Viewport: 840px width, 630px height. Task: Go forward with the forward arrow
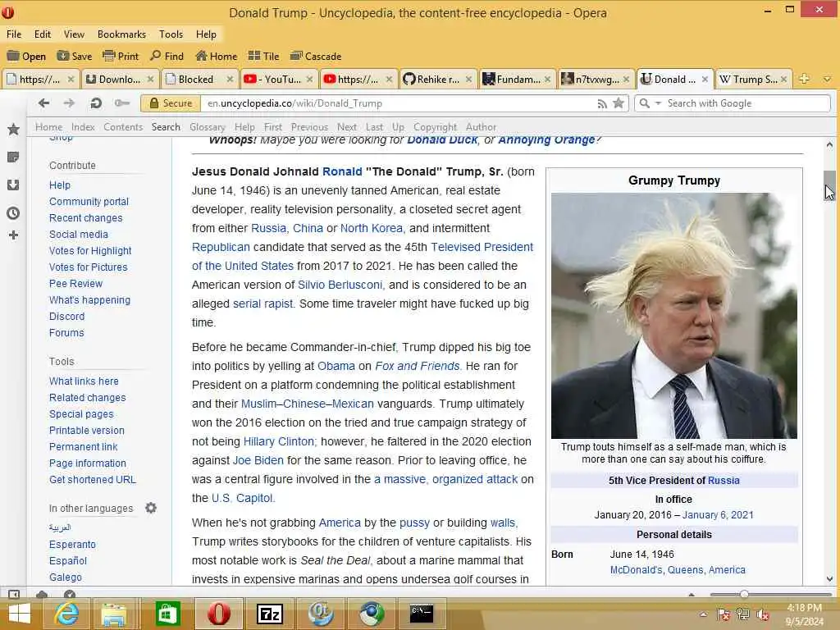pyautogui.click(x=69, y=103)
